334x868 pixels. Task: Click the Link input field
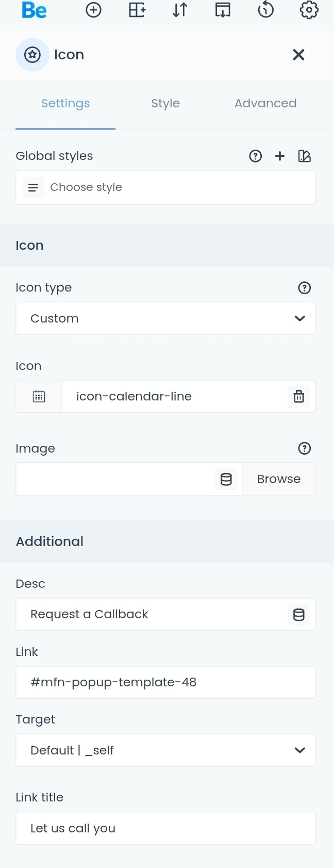[x=165, y=682]
